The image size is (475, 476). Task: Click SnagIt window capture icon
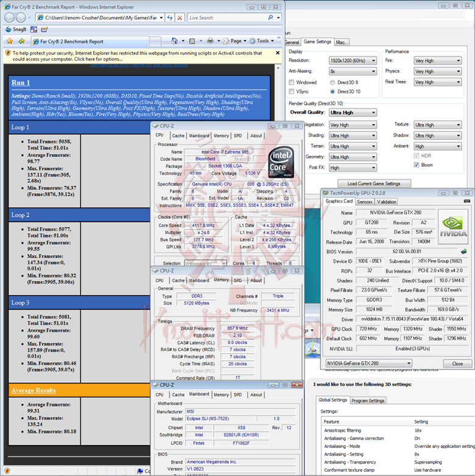point(33,29)
